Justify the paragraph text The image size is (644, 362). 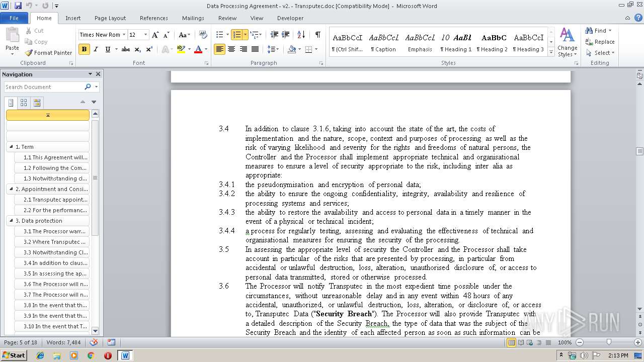point(255,49)
